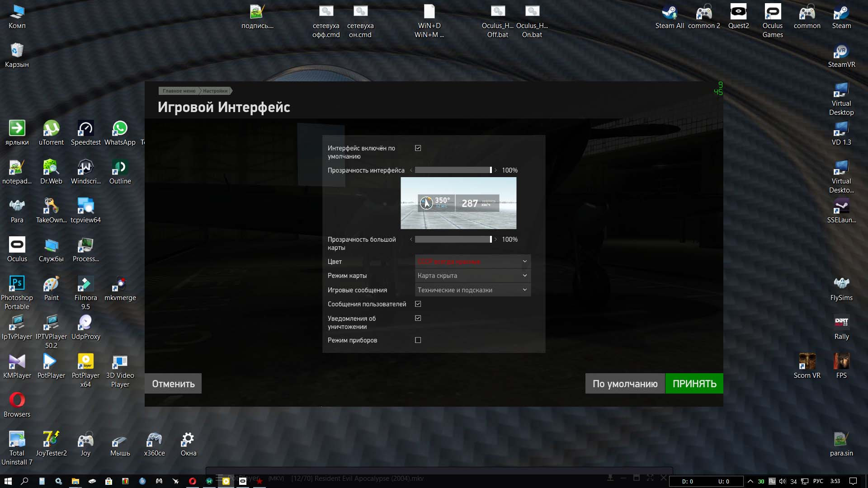Click the 'Прозрачность интерфейса' slider
The width and height of the screenshot is (868, 488).
pyautogui.click(x=453, y=170)
